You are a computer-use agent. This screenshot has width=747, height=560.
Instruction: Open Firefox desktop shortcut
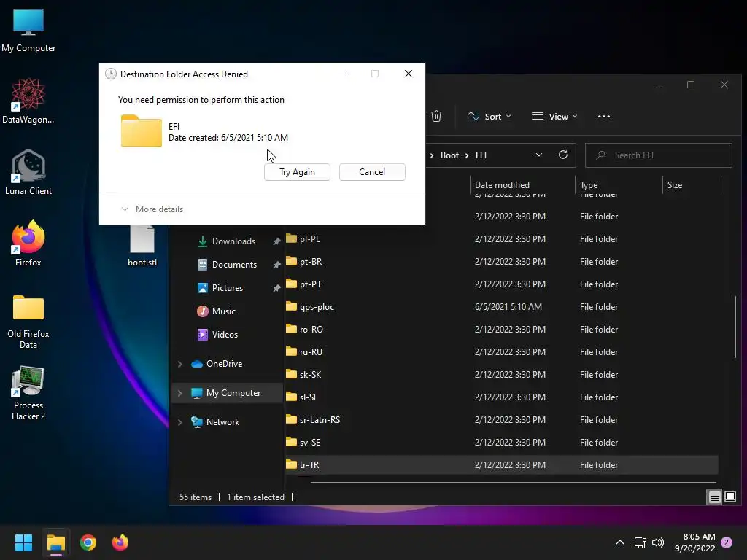click(x=28, y=243)
